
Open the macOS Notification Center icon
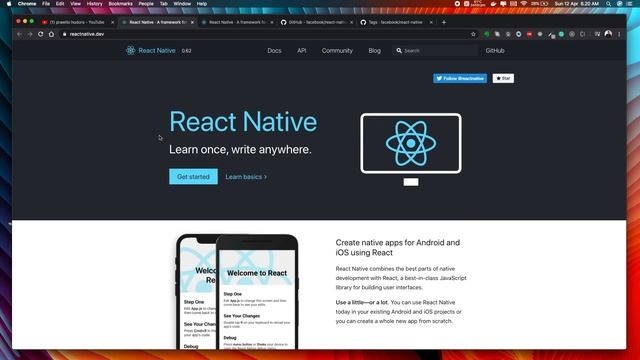click(629, 4)
